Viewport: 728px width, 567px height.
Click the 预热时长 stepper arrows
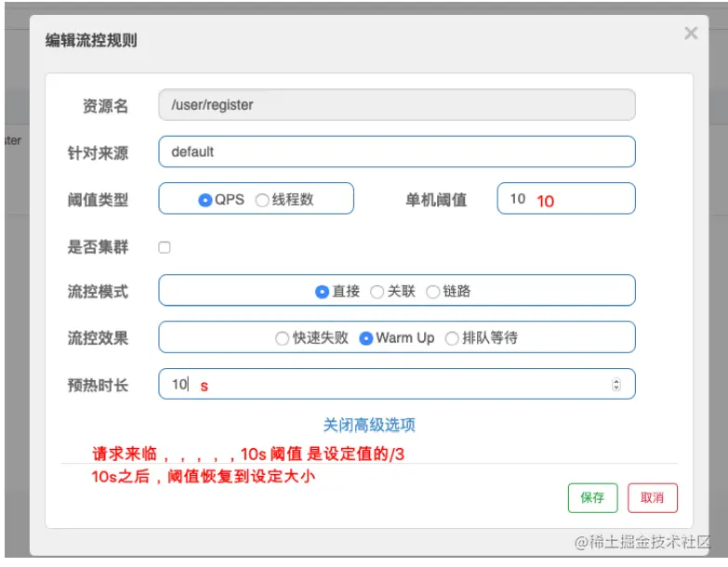pos(616,384)
